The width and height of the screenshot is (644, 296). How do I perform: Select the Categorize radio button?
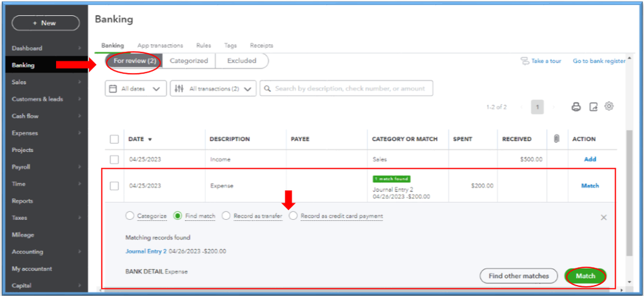130,216
